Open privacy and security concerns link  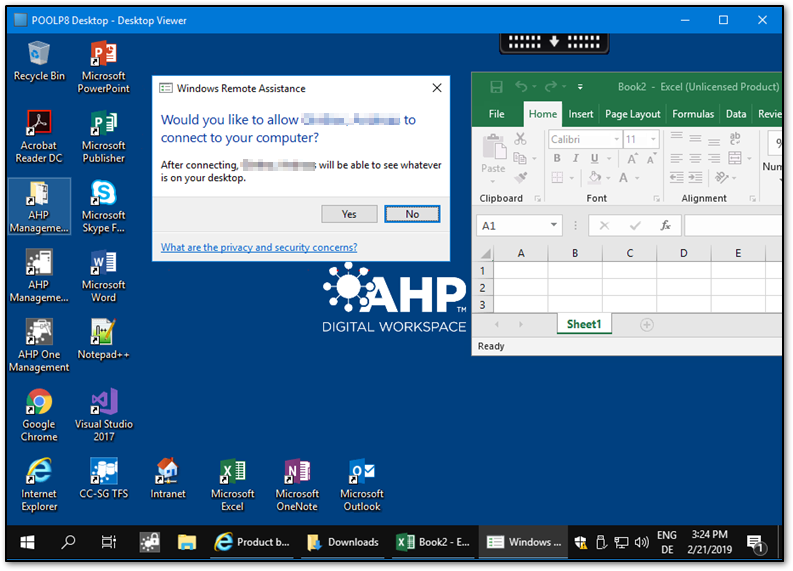point(259,247)
